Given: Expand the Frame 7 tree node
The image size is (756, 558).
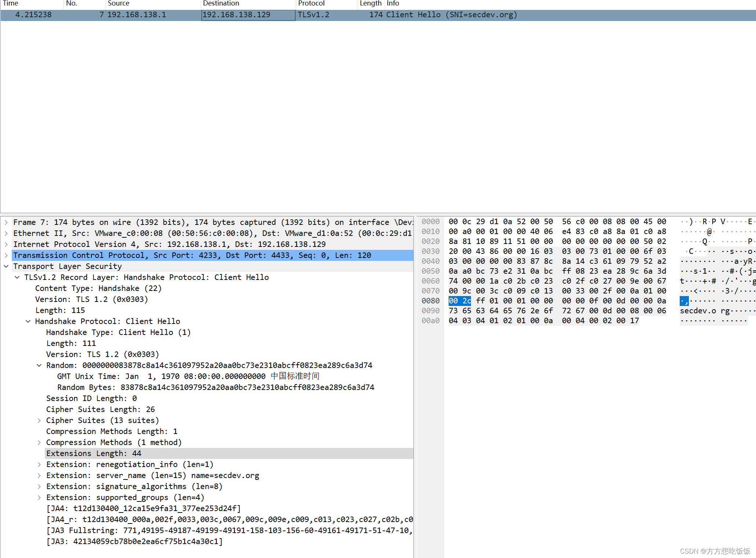Looking at the screenshot, I should tap(6, 222).
